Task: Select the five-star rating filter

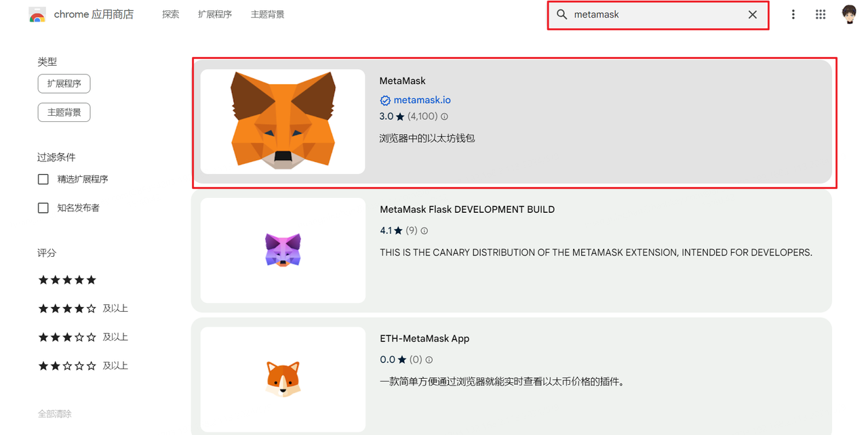Action: [67, 280]
